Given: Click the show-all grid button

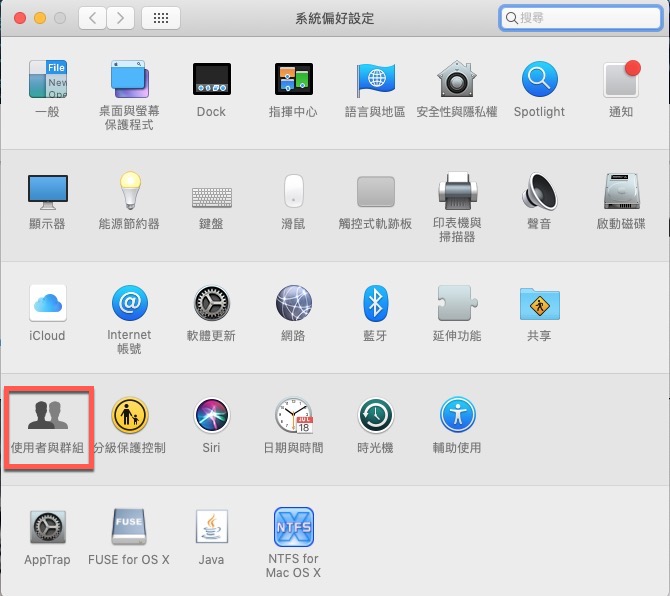Looking at the screenshot, I should click(x=161, y=18).
